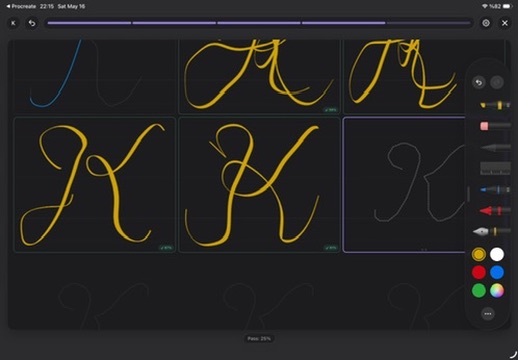Select the blue pen tool
The image size is (518, 360).
tap(495, 190)
